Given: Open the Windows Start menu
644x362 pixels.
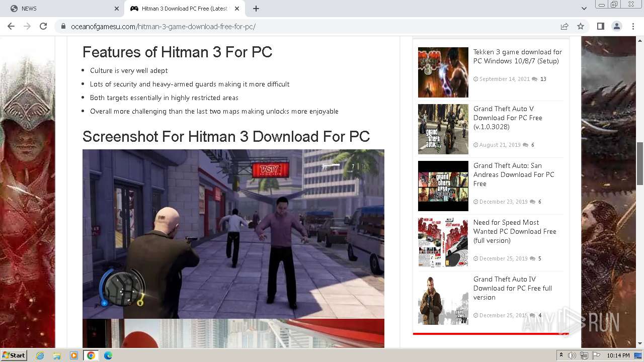Looking at the screenshot, I should (x=14, y=355).
